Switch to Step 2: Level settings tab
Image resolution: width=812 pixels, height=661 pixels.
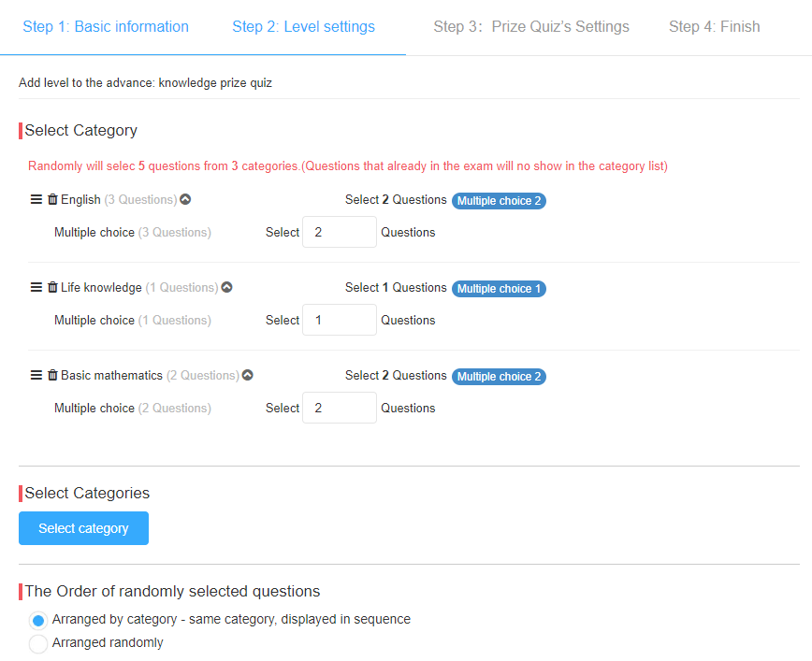[303, 27]
